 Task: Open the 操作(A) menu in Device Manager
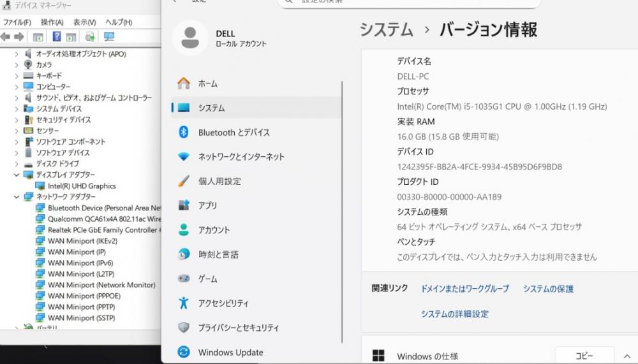[52, 22]
